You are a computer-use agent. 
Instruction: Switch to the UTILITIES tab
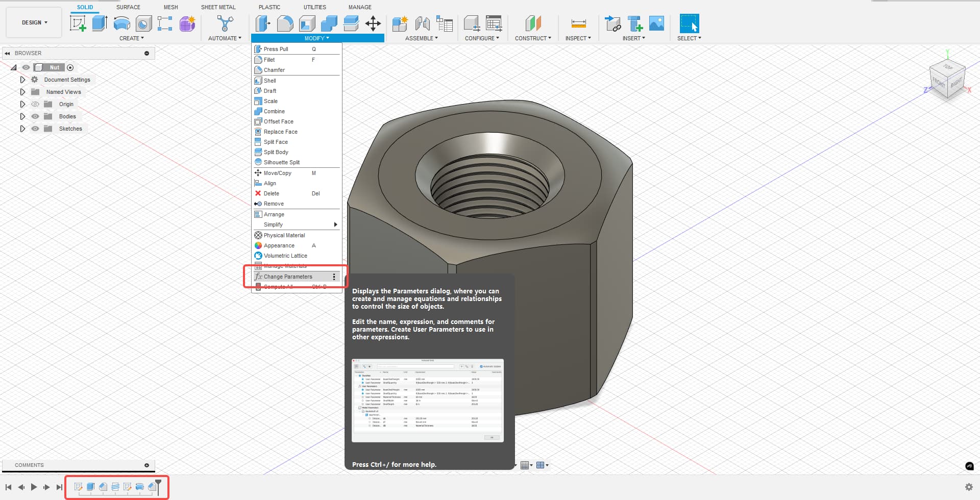(315, 7)
